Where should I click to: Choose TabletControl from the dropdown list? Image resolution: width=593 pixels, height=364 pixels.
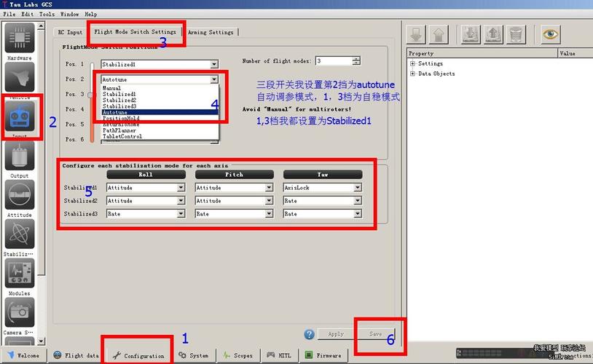tap(160, 136)
